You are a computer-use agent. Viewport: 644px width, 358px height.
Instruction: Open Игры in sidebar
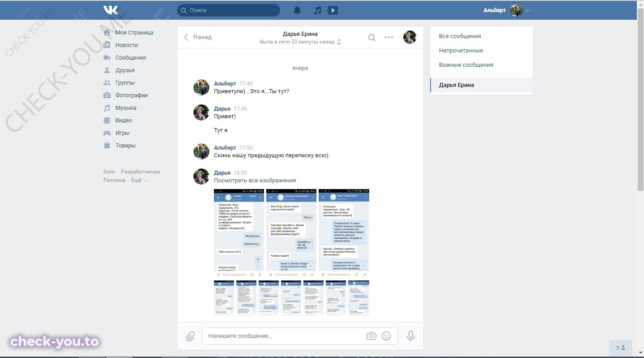(122, 133)
